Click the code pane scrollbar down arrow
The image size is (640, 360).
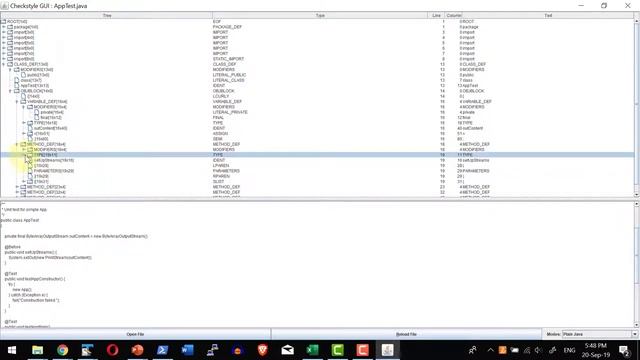point(636,325)
